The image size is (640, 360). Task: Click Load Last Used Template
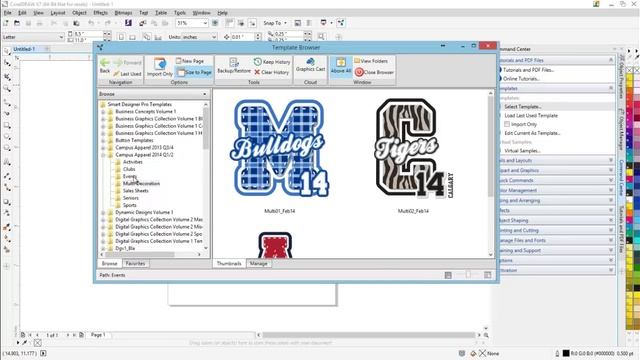click(x=531, y=116)
